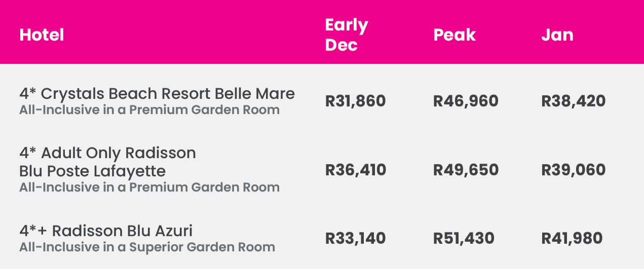Select Crystals Beach Early Dec price R31,860

pyautogui.click(x=355, y=101)
